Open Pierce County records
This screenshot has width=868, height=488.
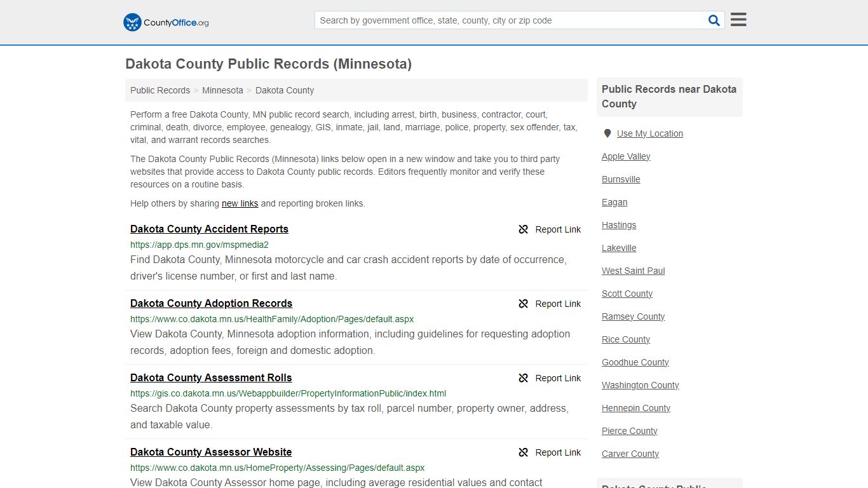(x=630, y=431)
